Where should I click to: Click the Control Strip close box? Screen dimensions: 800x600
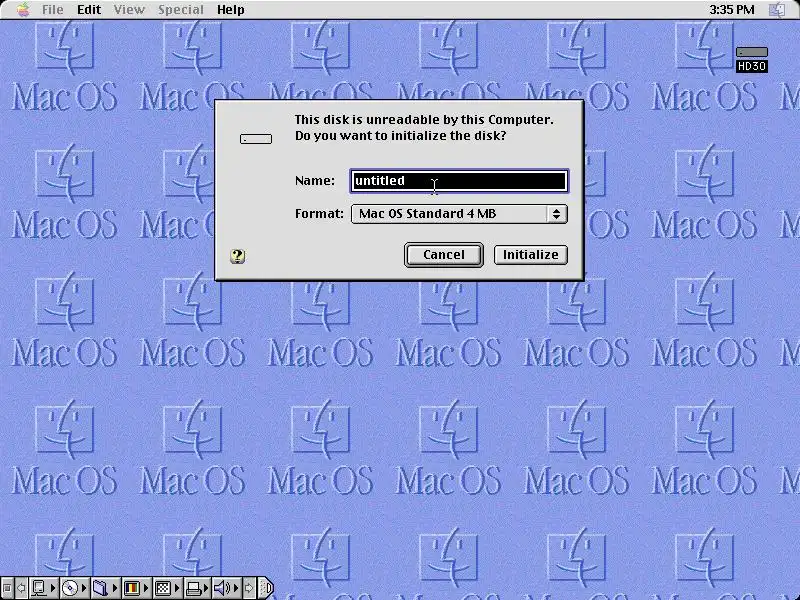tap(7, 588)
